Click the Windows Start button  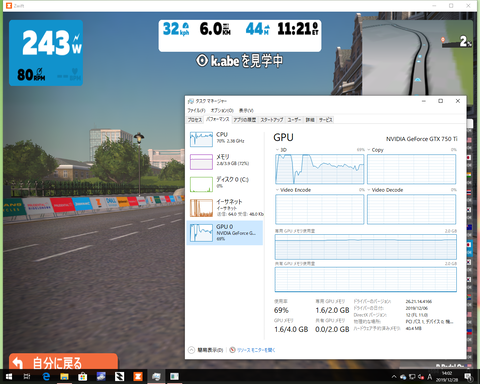point(9,377)
